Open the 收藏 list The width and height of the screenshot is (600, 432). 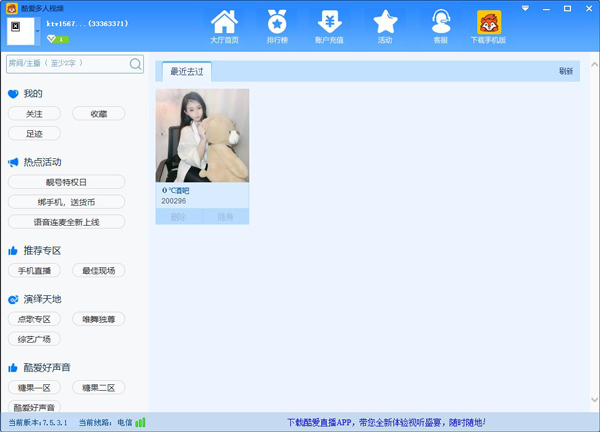[99, 114]
